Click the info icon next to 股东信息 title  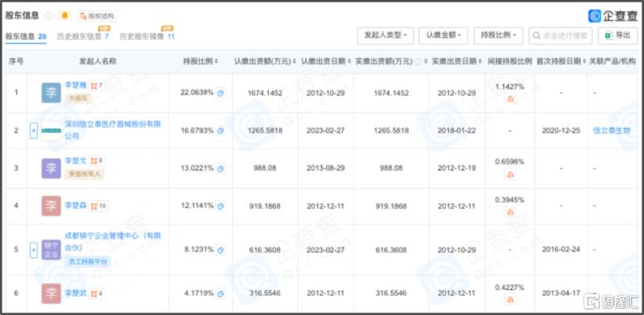pos(48,16)
